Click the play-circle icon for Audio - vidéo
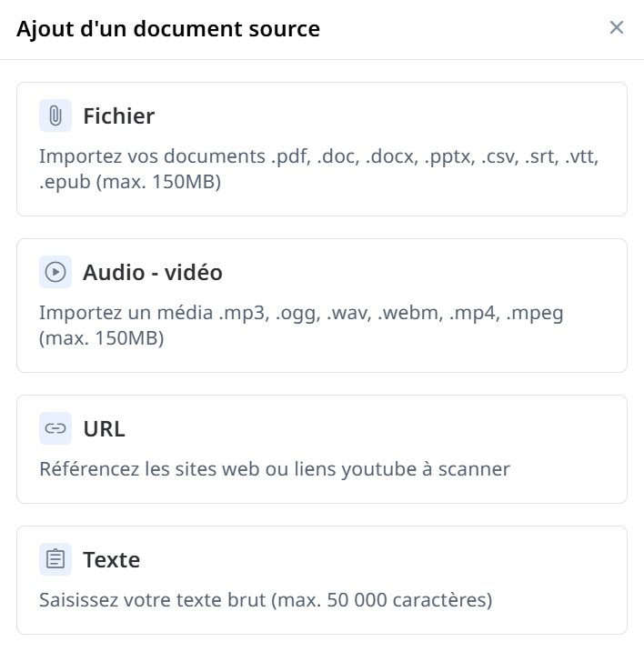Screen dimensions: 644x652 55,273
